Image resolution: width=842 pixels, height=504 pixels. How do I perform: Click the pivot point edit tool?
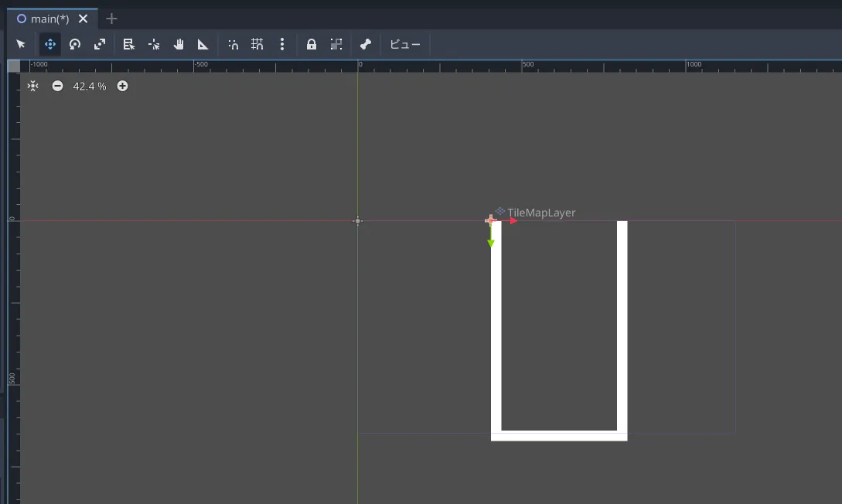coord(154,45)
